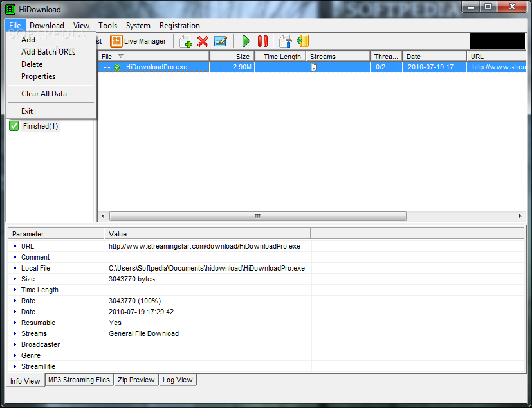Click the Time Length parameter row
Viewport: 532px width, 408px height.
click(x=266, y=290)
